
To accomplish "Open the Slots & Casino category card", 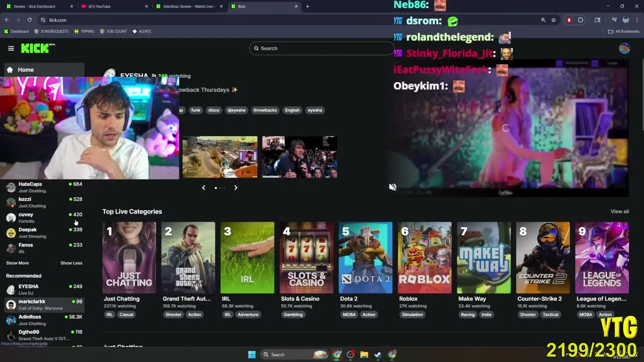I will click(x=306, y=257).
